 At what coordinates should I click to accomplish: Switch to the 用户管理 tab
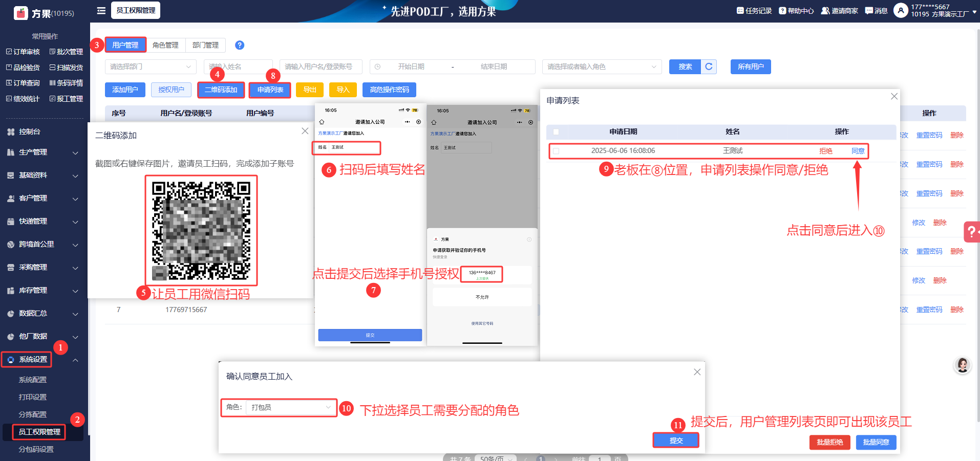click(x=125, y=45)
